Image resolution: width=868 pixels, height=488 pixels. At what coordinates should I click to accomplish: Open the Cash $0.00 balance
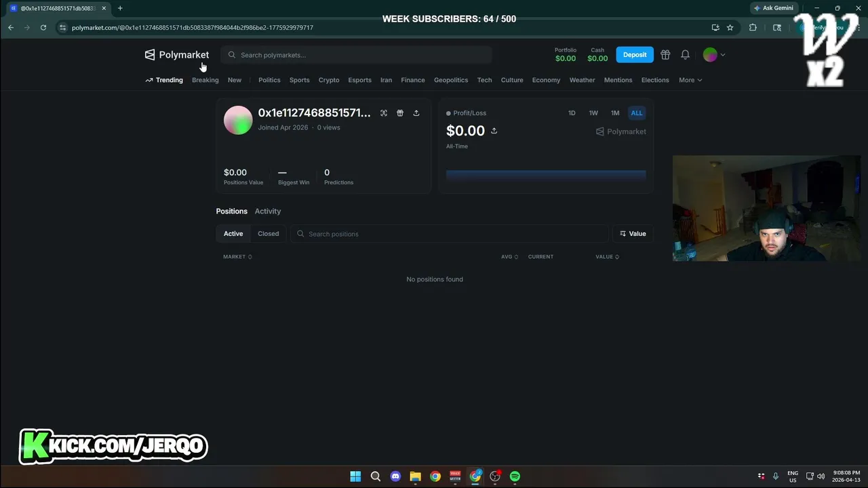pos(597,55)
